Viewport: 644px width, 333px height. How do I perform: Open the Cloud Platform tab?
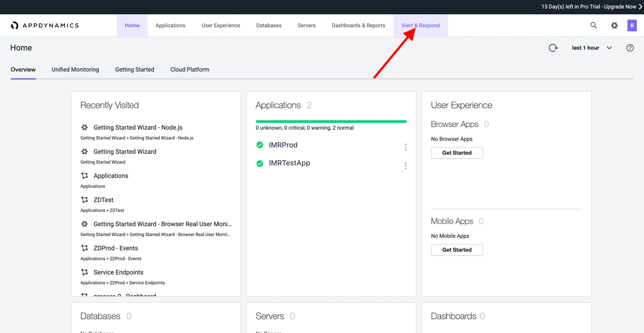click(x=189, y=69)
